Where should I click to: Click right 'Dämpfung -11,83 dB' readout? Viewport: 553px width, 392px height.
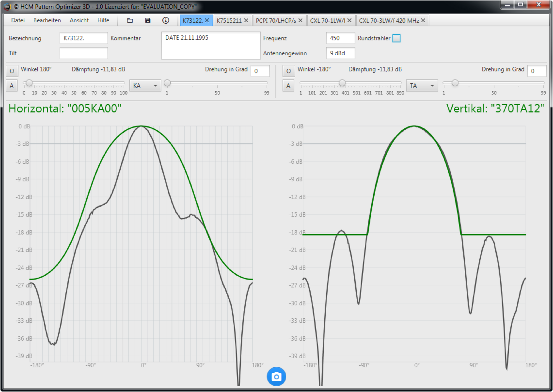pos(375,69)
